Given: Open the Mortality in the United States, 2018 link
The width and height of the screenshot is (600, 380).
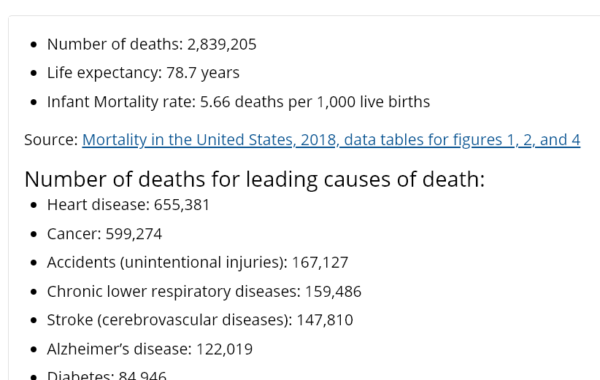Looking at the screenshot, I should [331, 140].
